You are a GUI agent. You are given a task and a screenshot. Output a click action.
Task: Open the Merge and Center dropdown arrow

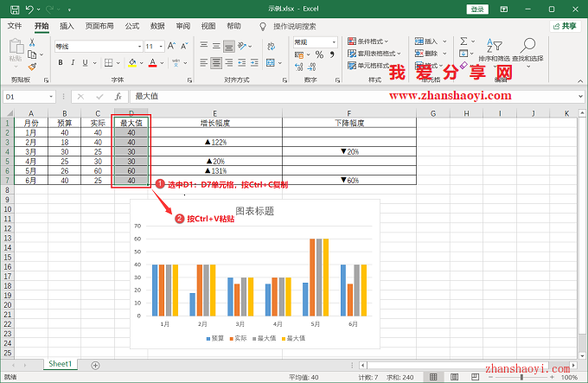[x=280, y=63]
